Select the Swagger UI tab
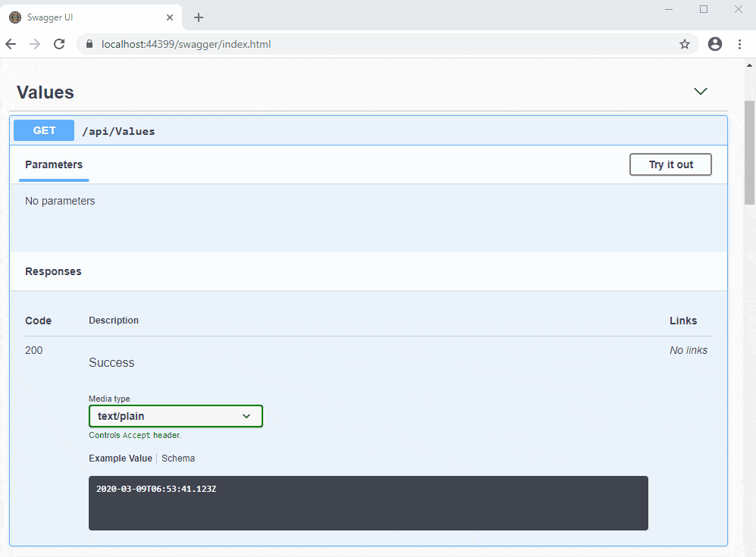The height and width of the screenshot is (557, 756). (92, 17)
